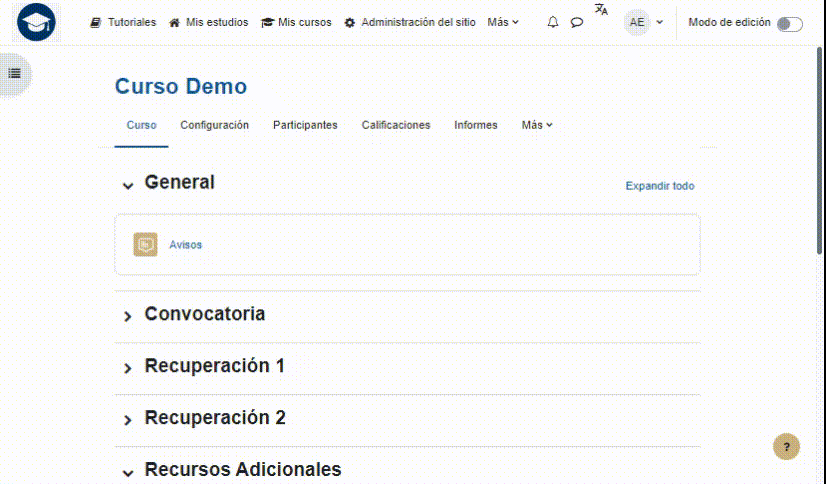This screenshot has width=826, height=484.
Task: Click the Expandir todo link
Action: pos(660,186)
